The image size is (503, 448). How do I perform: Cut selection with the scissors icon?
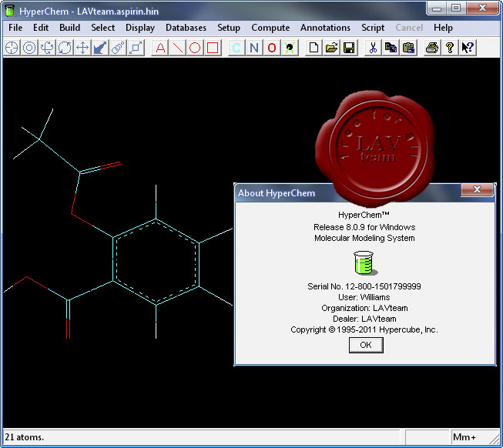point(373,48)
